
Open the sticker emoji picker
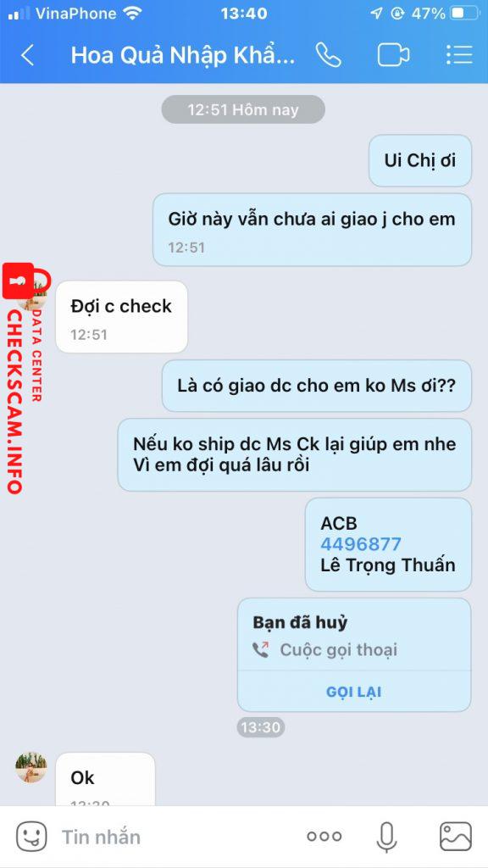click(31, 837)
